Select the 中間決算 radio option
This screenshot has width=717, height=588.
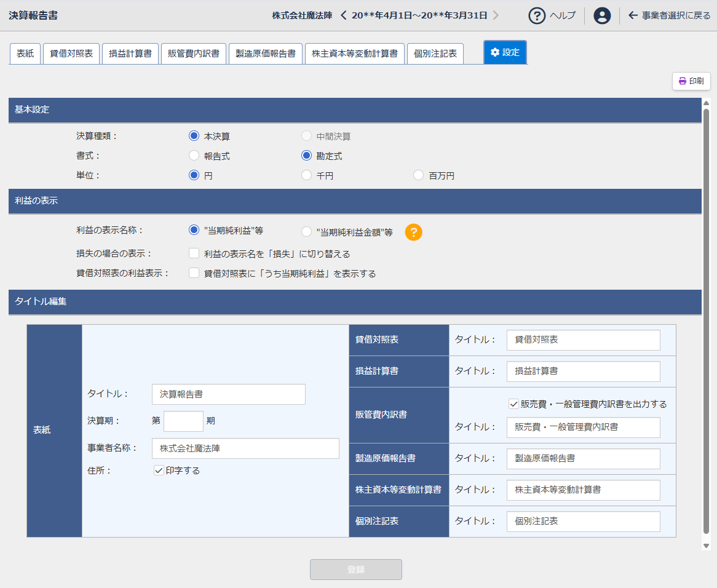tap(306, 136)
